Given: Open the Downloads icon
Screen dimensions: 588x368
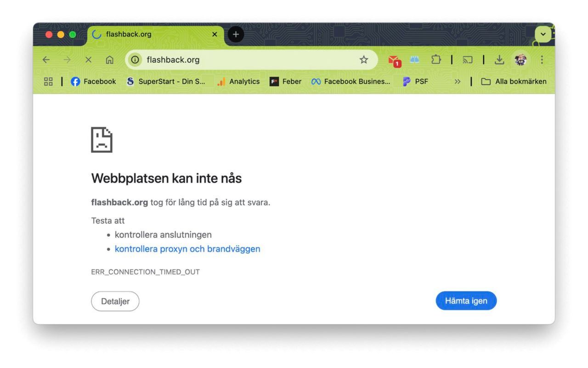Looking at the screenshot, I should tap(499, 59).
